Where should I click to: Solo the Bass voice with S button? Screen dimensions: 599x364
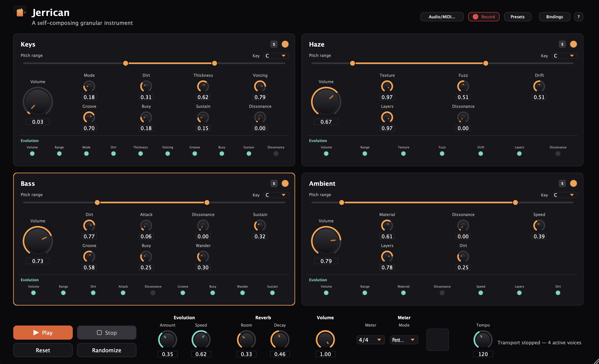[x=274, y=183]
